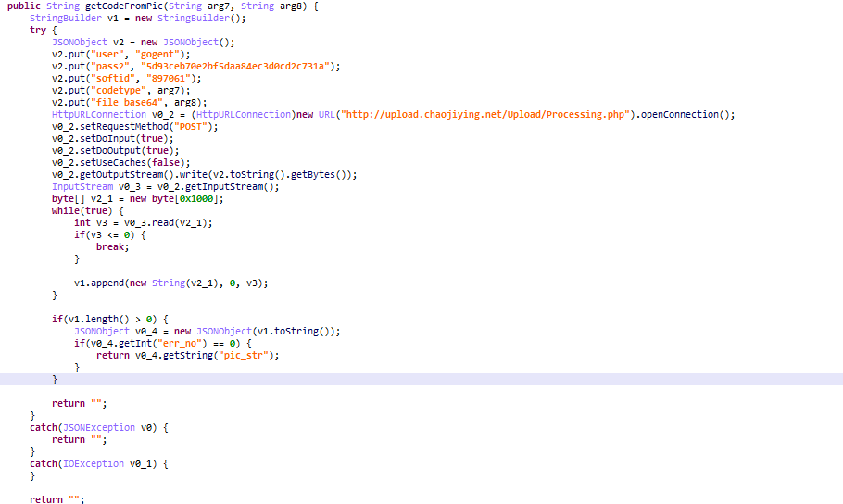Click the JSONException catch clause
Viewport: 843px width, 504px height.
[99, 428]
